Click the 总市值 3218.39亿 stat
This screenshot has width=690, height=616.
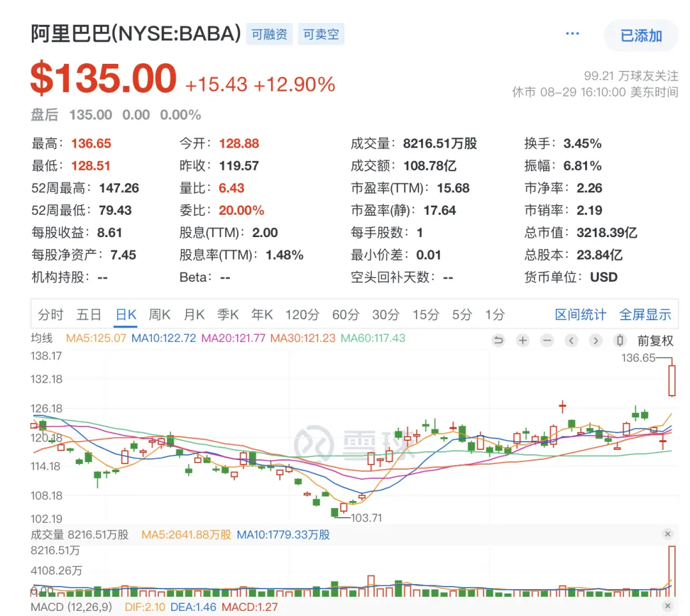tap(581, 233)
